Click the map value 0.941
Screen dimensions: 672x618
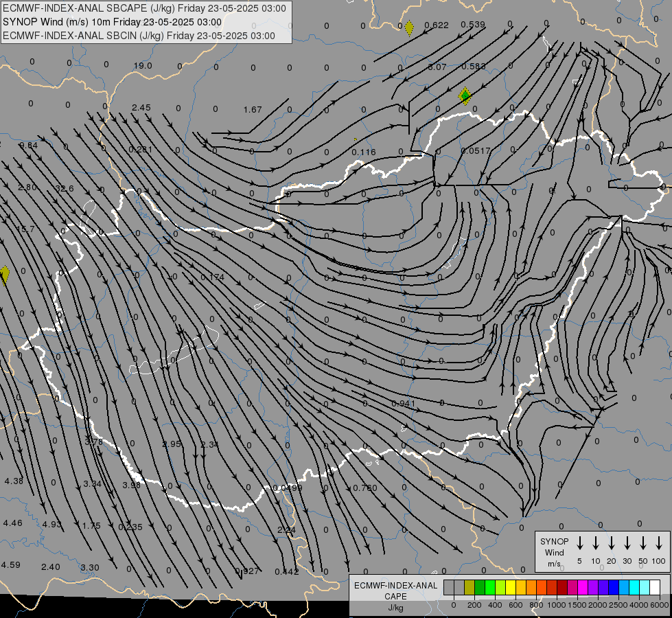[x=404, y=404]
